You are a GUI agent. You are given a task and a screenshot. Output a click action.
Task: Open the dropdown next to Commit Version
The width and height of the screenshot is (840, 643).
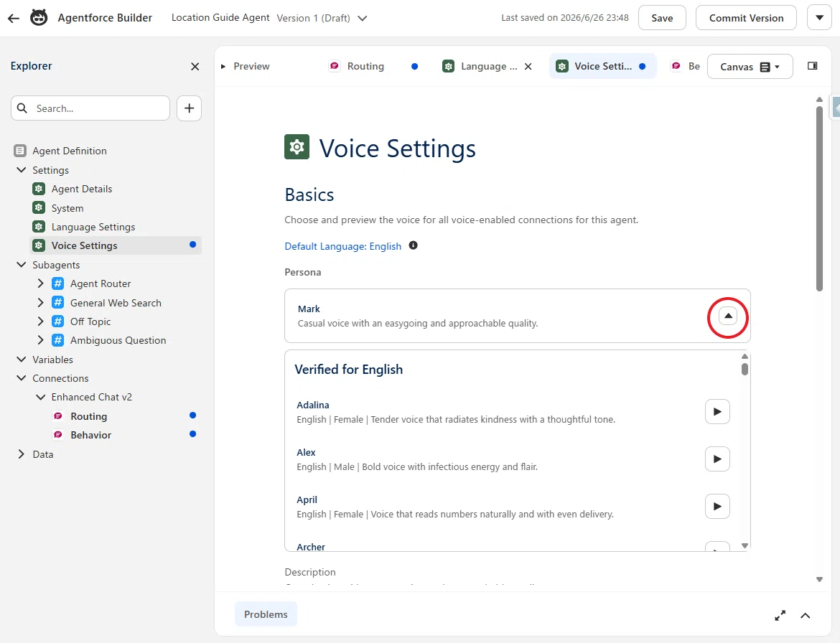[x=819, y=18]
